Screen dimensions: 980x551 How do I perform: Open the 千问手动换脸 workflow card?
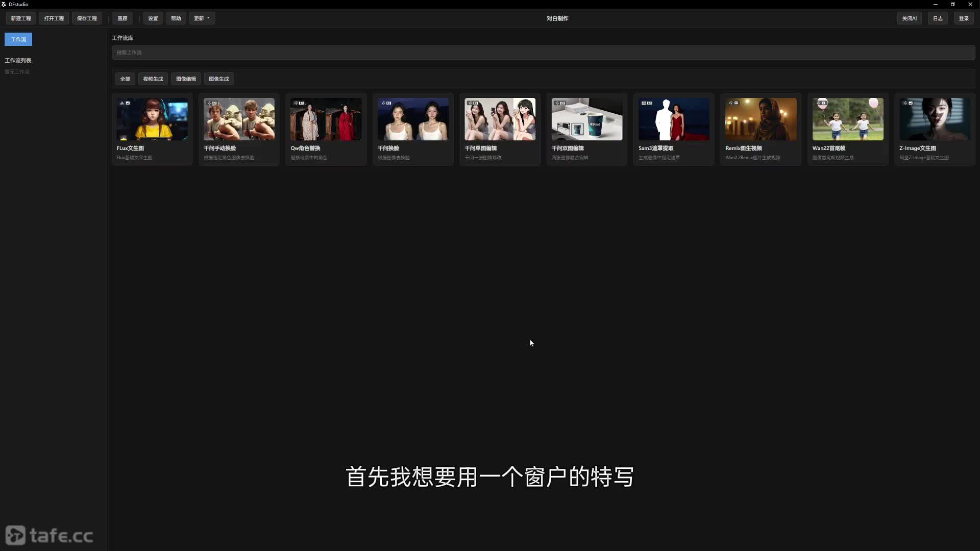239,129
